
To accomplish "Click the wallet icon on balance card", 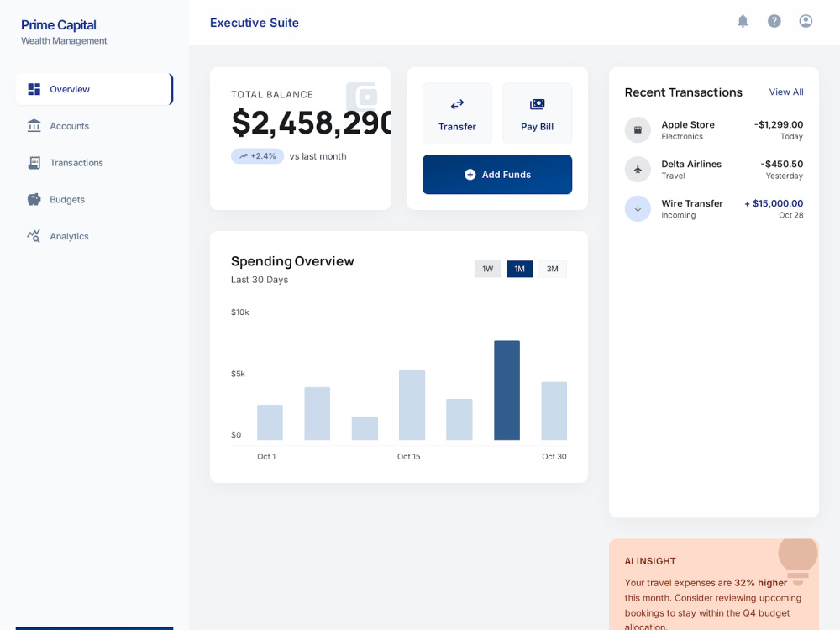I will 362,97.
